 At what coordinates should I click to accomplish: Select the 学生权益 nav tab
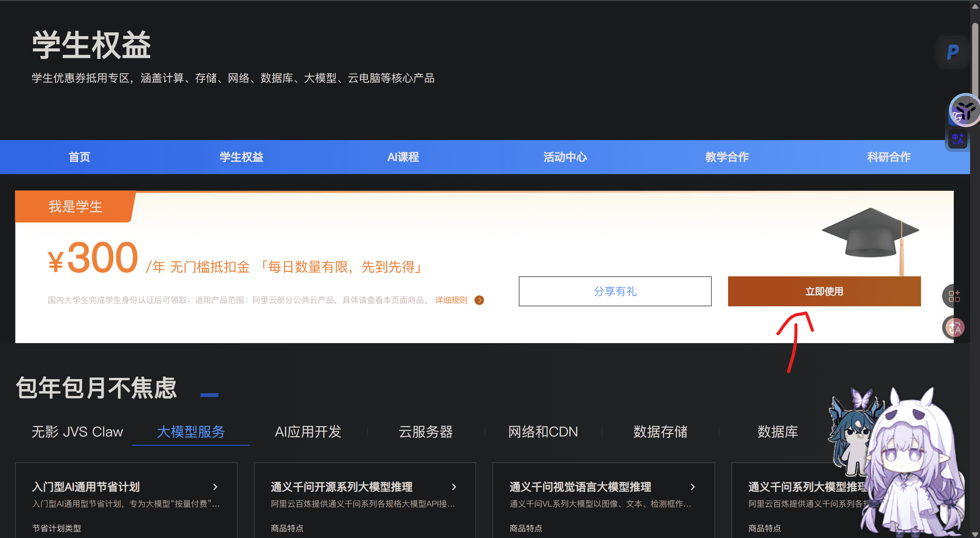[242, 157]
